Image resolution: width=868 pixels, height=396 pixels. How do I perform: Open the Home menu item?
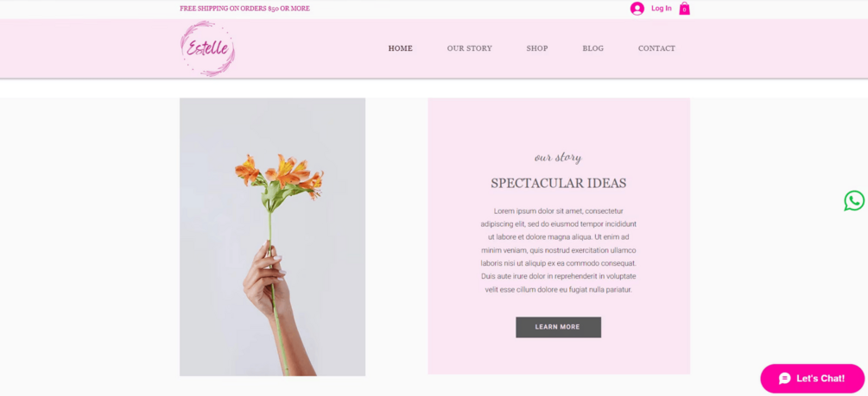point(400,48)
